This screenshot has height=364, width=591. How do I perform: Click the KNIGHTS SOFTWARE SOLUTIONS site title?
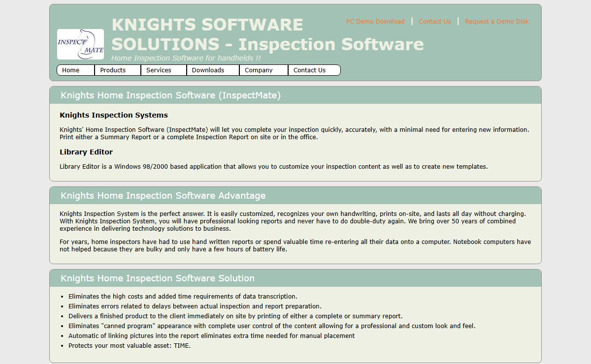coord(267,34)
